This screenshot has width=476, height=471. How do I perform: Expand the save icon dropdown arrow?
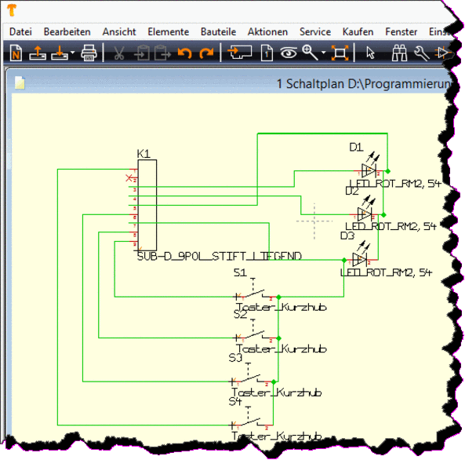tap(73, 53)
